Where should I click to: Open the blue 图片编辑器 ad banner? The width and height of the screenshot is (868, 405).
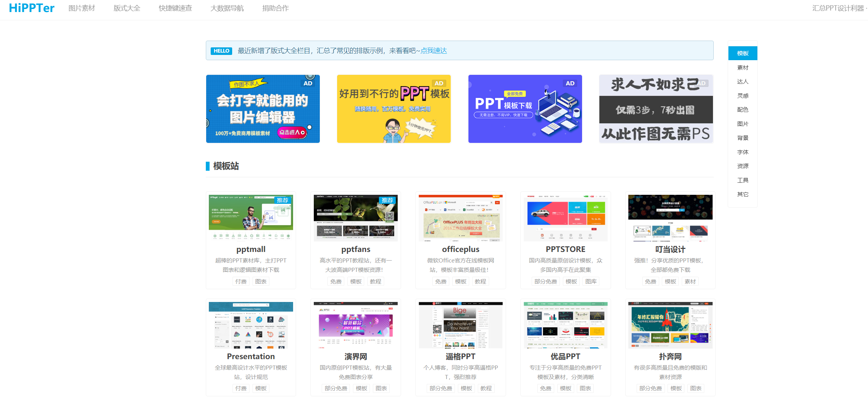click(263, 109)
